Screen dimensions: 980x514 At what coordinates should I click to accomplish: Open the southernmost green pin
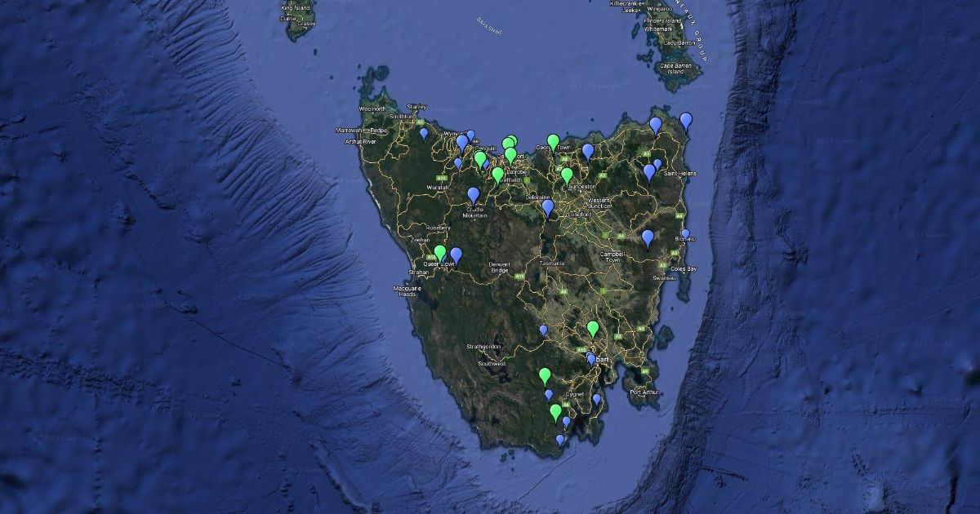click(x=555, y=412)
